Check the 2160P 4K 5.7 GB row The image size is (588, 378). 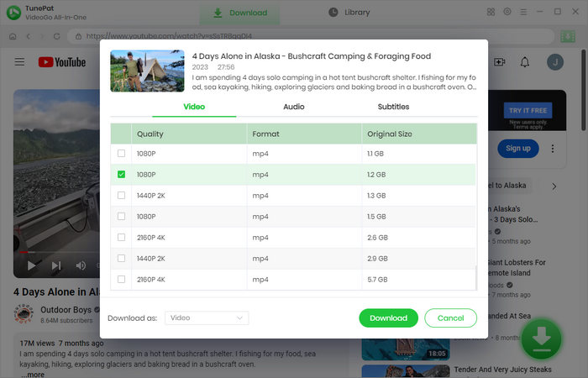[x=121, y=280]
